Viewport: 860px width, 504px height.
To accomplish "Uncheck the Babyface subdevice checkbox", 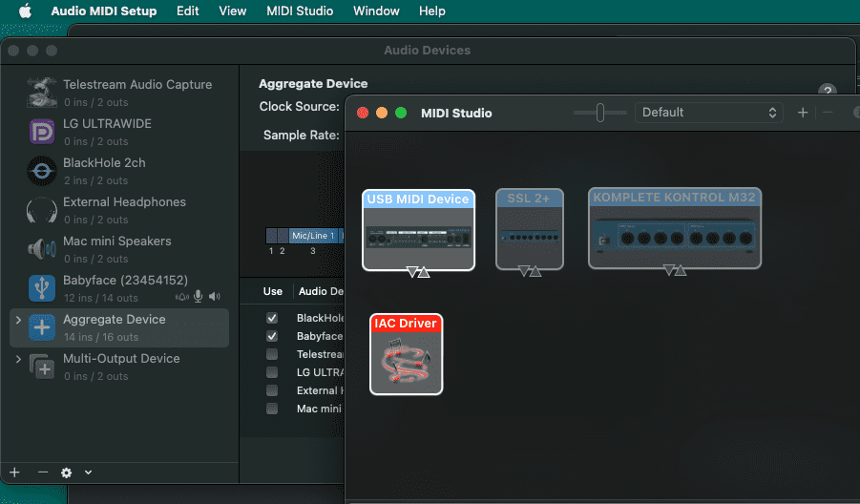I will pos(272,336).
